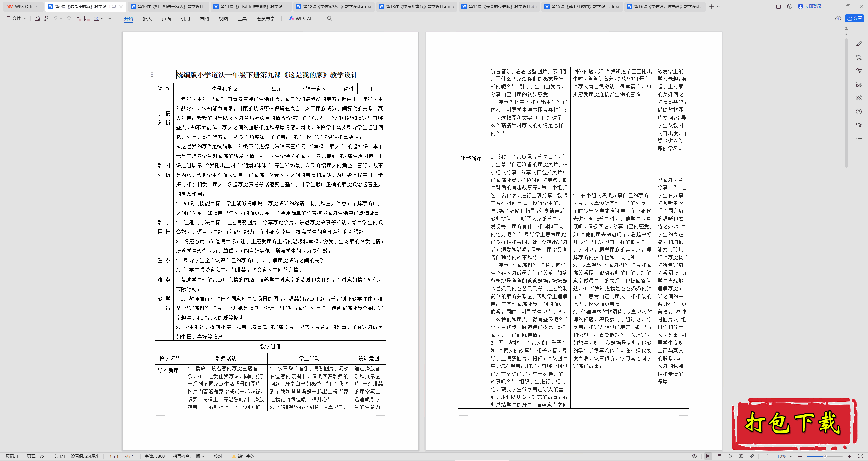Open the 视图 ribbon tab

point(223,19)
